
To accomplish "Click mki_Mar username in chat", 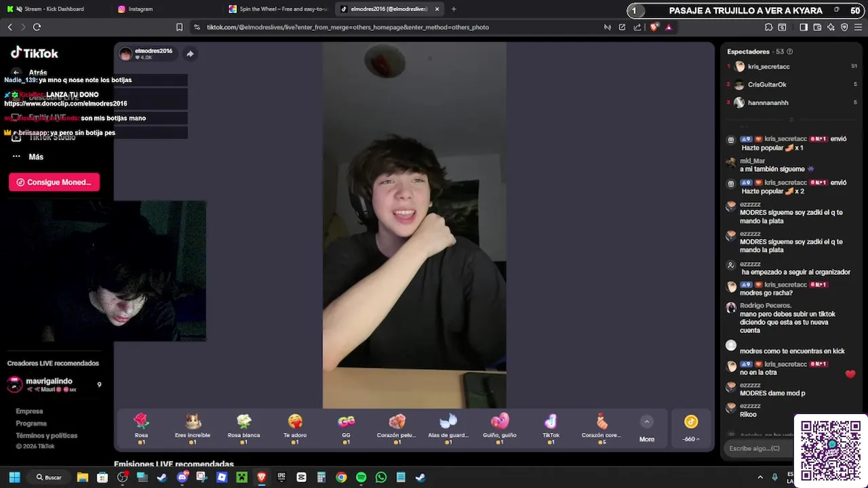I will [753, 161].
